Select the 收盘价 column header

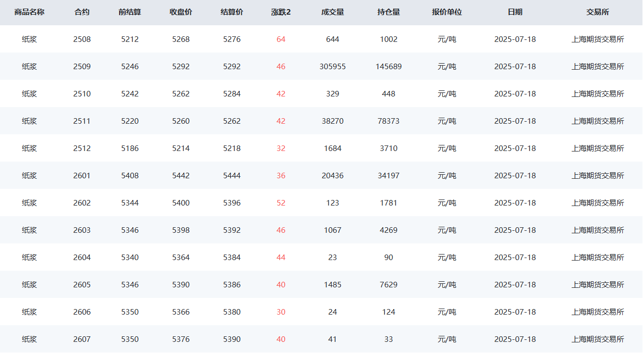coord(181,12)
